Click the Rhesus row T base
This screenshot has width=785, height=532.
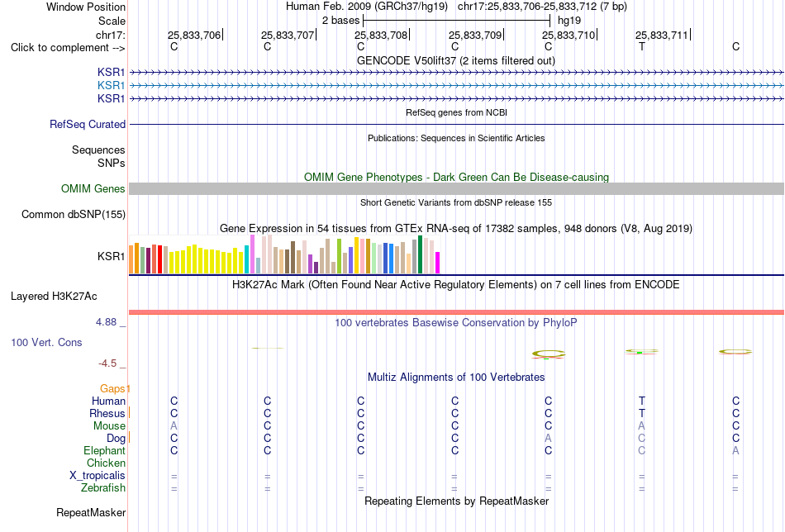click(642, 413)
